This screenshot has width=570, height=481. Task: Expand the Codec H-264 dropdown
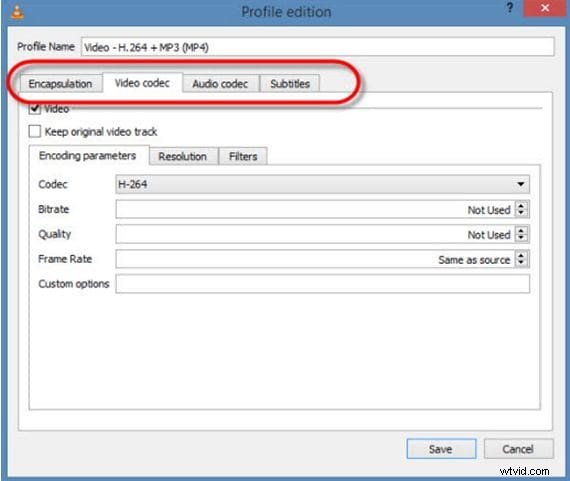tap(322, 184)
